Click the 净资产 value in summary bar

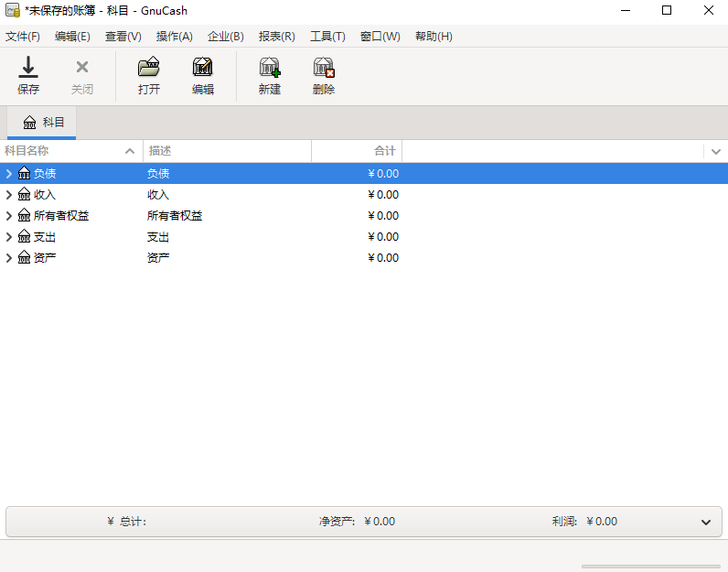(x=380, y=522)
